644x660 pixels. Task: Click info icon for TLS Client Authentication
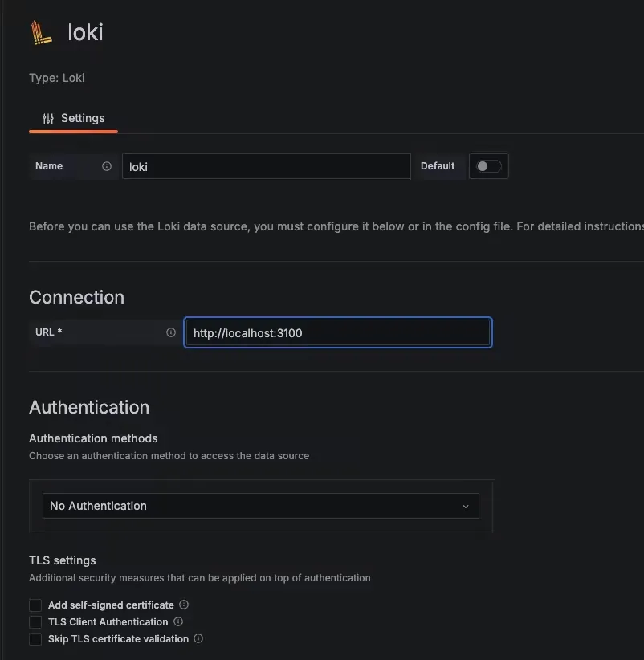[x=178, y=621]
